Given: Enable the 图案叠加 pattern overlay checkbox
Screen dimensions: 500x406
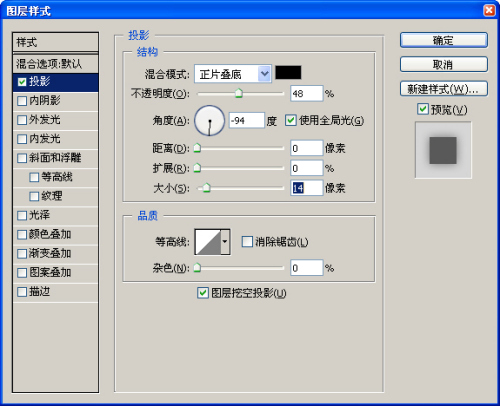Looking at the screenshot, I should [22, 273].
